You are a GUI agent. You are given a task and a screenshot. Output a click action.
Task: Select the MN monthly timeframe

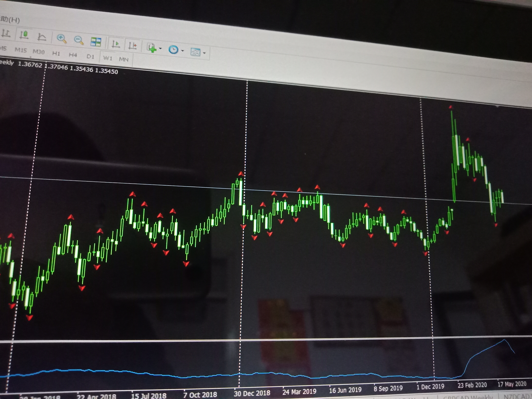(124, 59)
